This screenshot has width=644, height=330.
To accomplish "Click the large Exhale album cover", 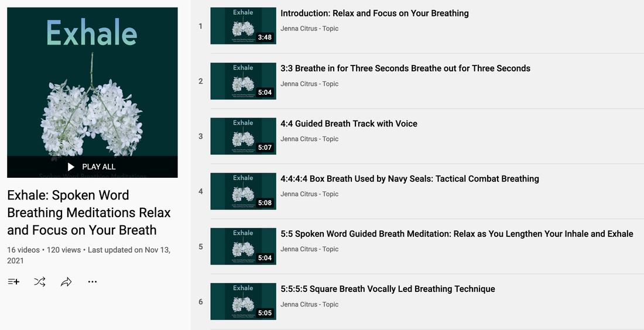I will coord(93,92).
